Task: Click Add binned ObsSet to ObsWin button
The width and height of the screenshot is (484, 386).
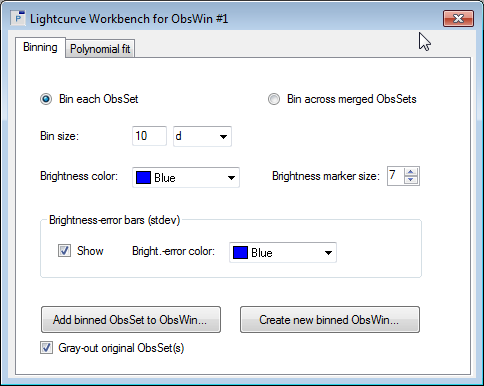Action: 131,320
